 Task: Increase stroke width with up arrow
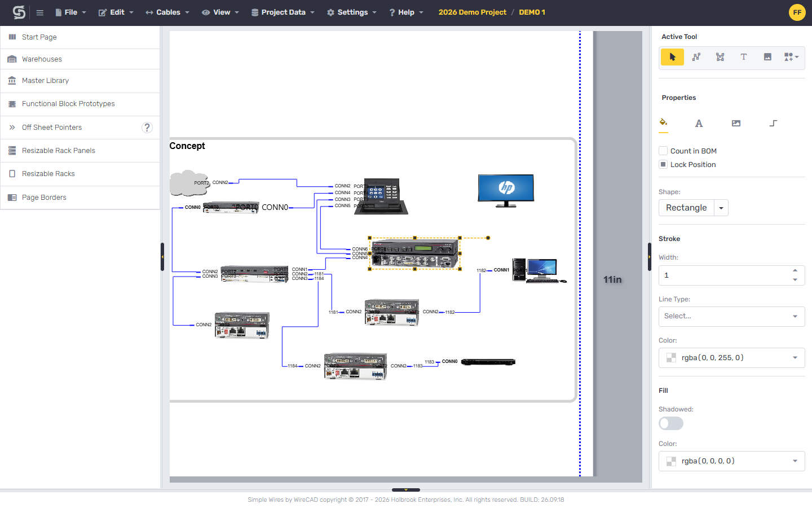[x=795, y=270]
